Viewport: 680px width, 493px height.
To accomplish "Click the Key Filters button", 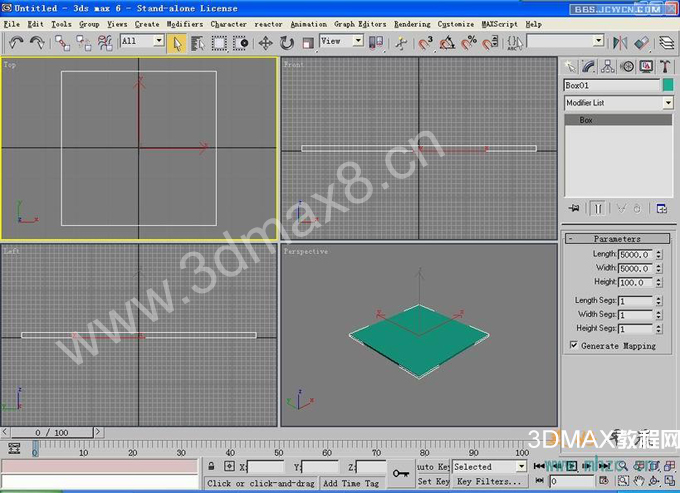I will pyautogui.click(x=489, y=482).
